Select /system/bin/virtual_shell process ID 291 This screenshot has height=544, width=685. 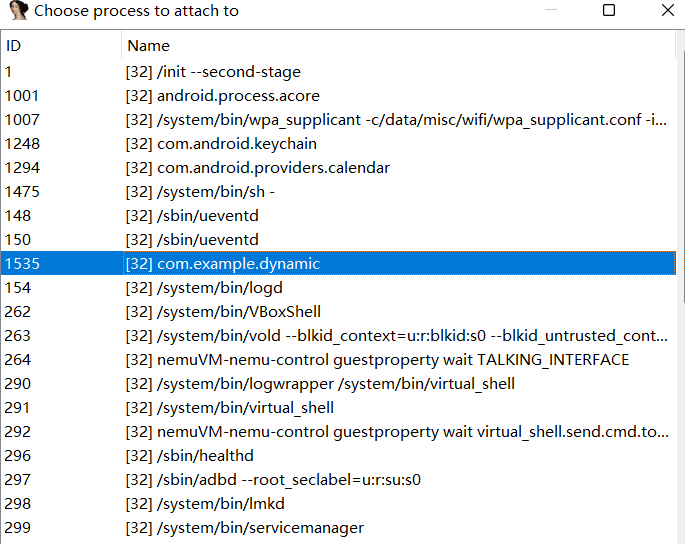[x=338, y=408]
